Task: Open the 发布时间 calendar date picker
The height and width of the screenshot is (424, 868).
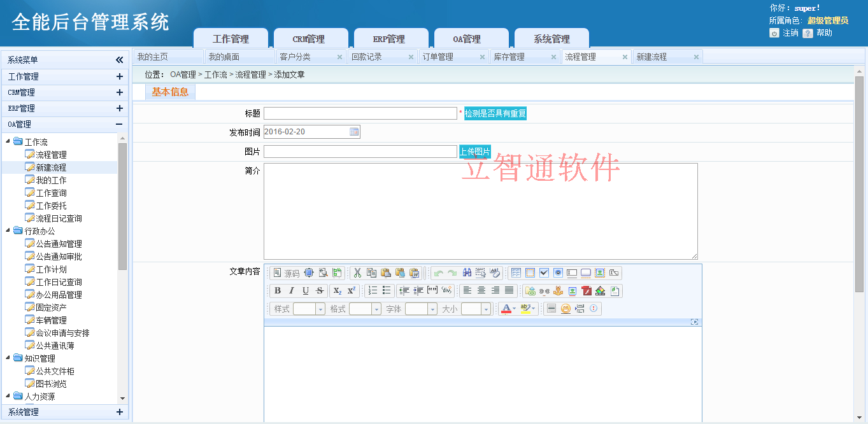Action: [x=354, y=132]
